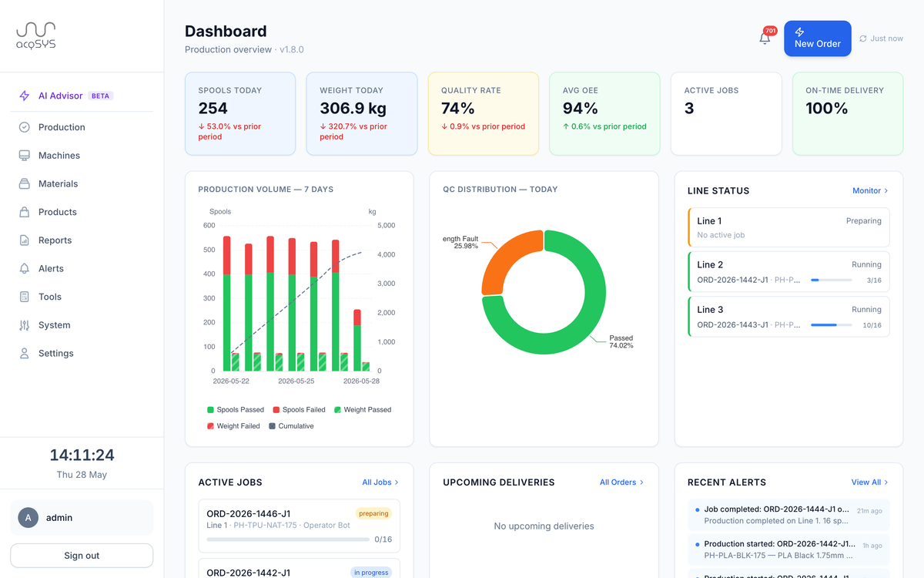Viewport: 924px width, 578px height.
Task: Click ORD-2026-1446-J1 progress bar
Action: [x=288, y=539]
